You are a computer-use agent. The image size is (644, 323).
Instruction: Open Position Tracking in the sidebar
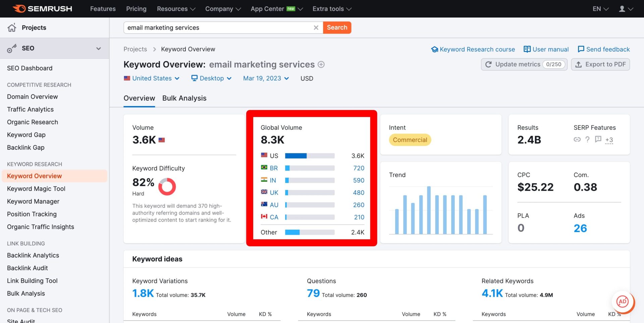pyautogui.click(x=32, y=214)
